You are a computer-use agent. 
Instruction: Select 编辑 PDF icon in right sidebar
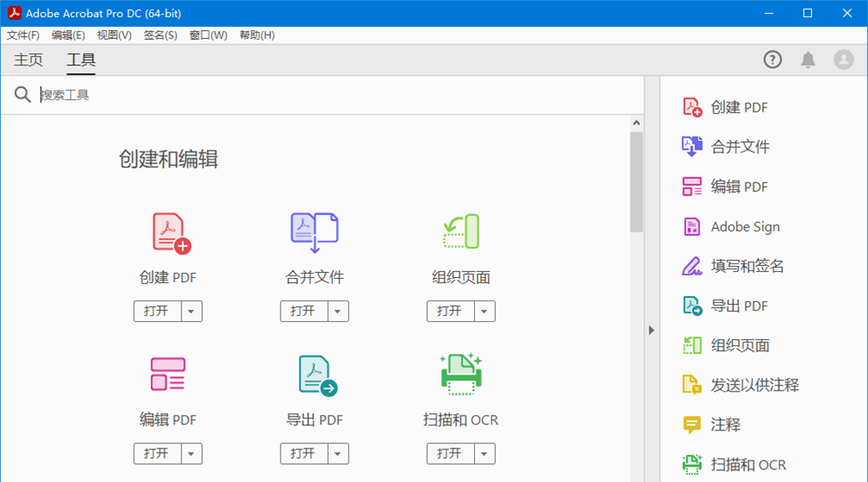[692, 187]
